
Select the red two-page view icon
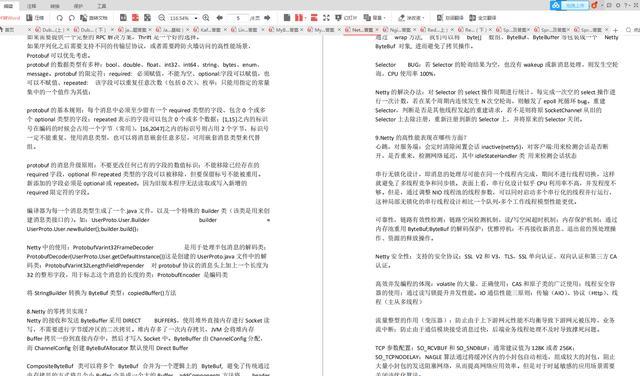click(135, 18)
